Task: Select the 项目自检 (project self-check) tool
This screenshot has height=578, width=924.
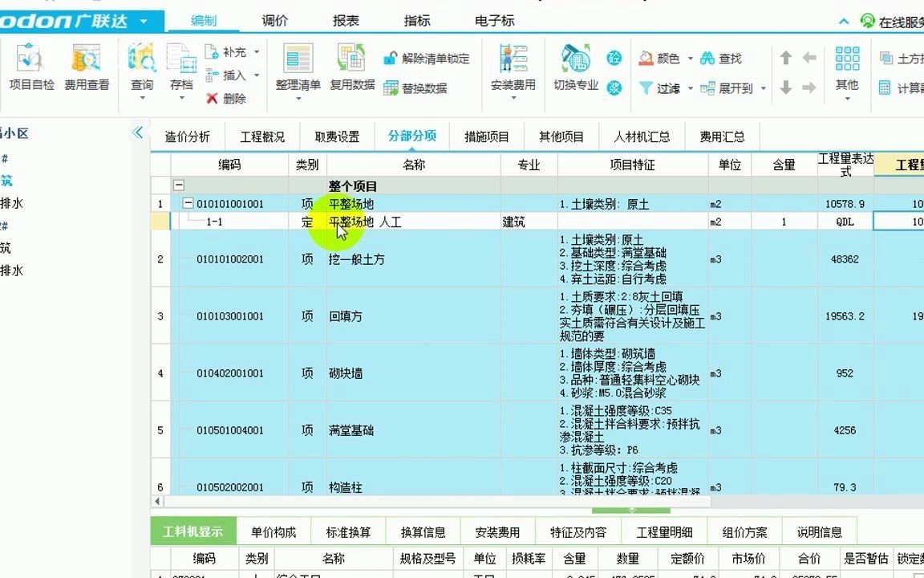Action: (x=30, y=69)
